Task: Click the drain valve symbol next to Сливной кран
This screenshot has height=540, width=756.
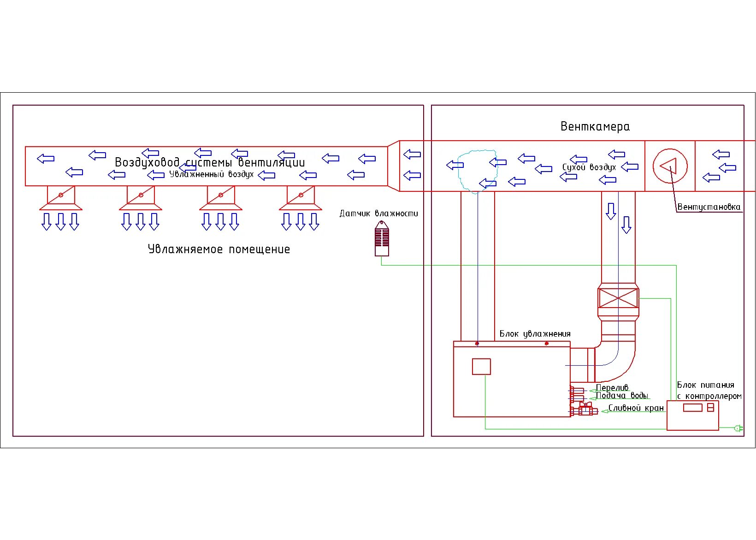Action: click(585, 409)
